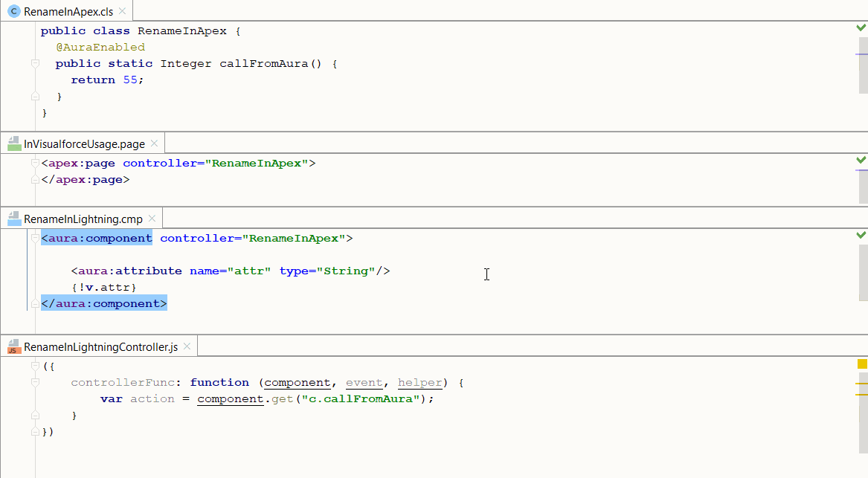Click the yellow warning stripe mark in JS editor scrollbar
The image size is (868, 478).
tap(861, 384)
